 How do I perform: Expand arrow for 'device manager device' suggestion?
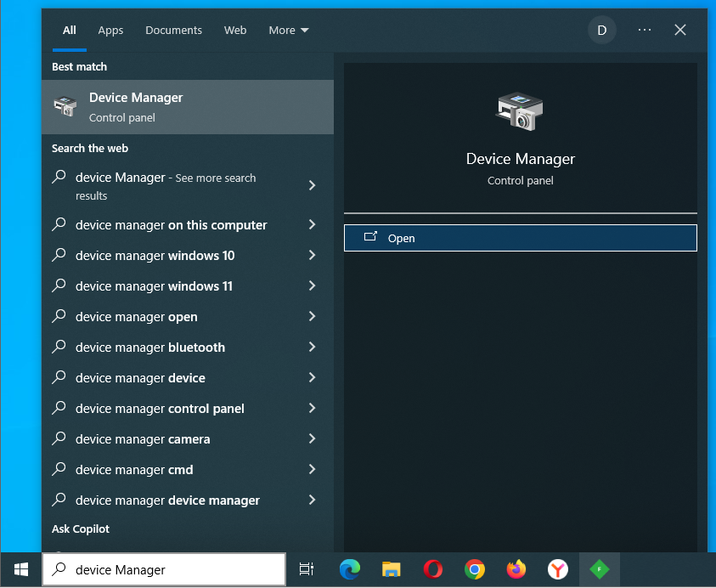[x=312, y=377]
